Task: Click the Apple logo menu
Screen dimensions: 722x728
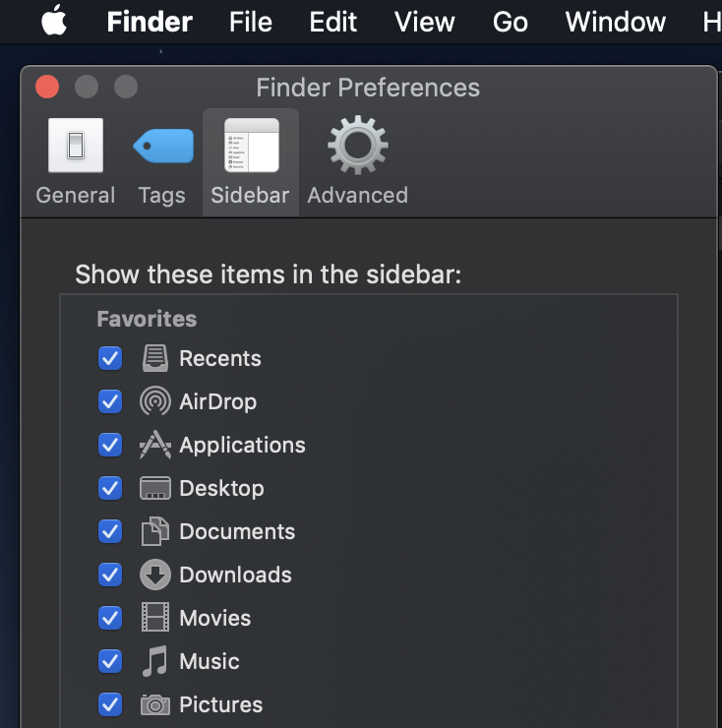Action: pos(54,22)
